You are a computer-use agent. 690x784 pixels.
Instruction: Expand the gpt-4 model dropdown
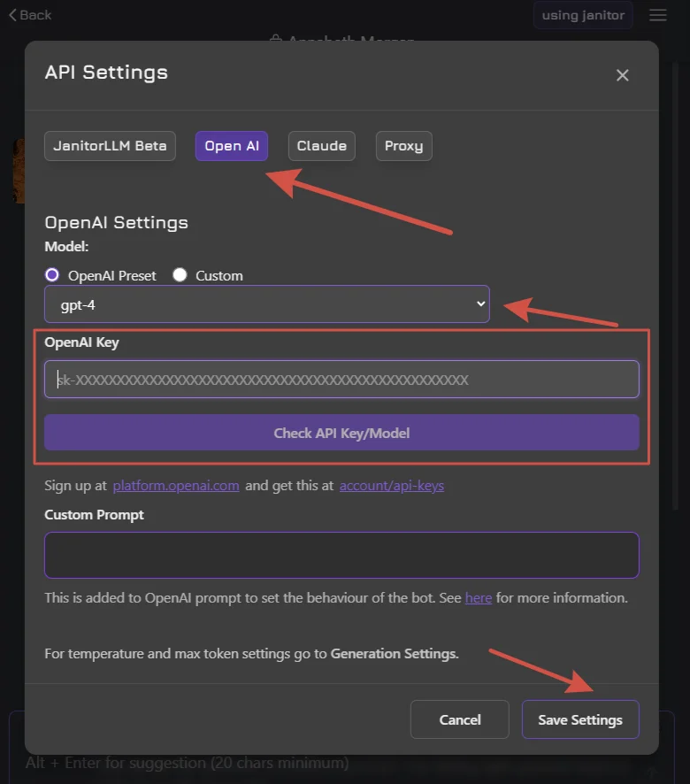(x=267, y=304)
